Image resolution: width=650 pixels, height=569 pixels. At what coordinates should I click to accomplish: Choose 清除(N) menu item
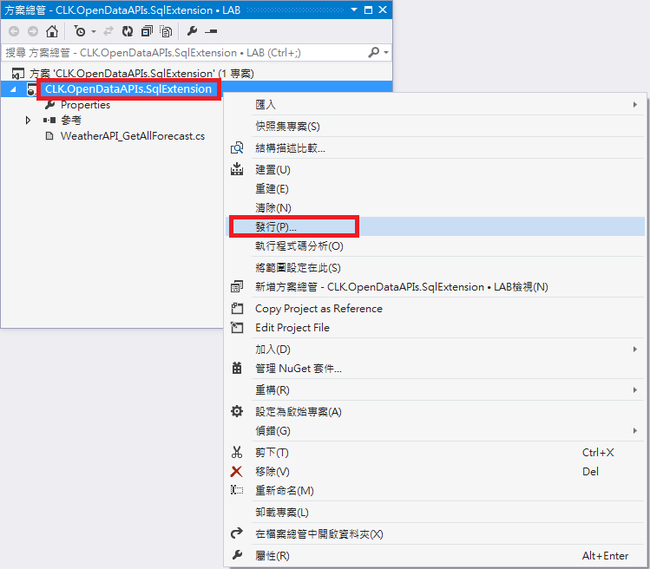tap(435, 208)
